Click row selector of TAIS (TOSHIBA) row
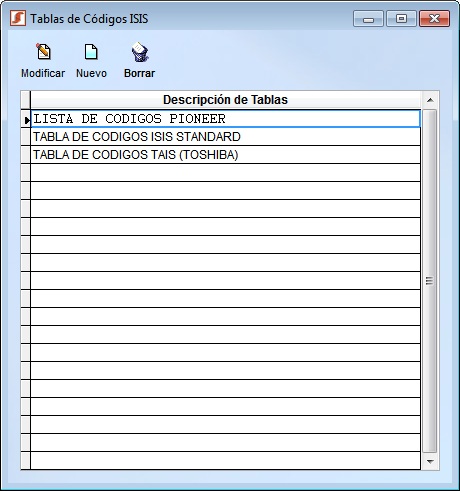The height and width of the screenshot is (491, 460). click(26, 155)
